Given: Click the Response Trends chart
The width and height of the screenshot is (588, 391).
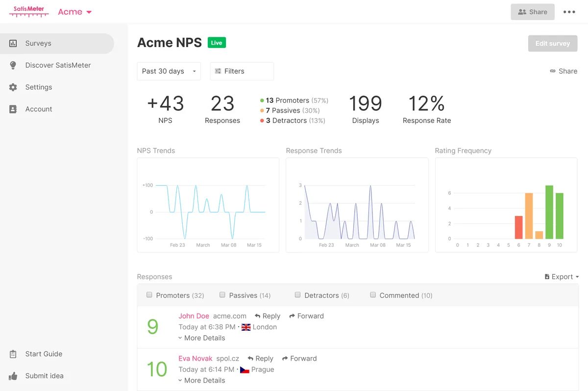Looking at the screenshot, I should [x=357, y=205].
